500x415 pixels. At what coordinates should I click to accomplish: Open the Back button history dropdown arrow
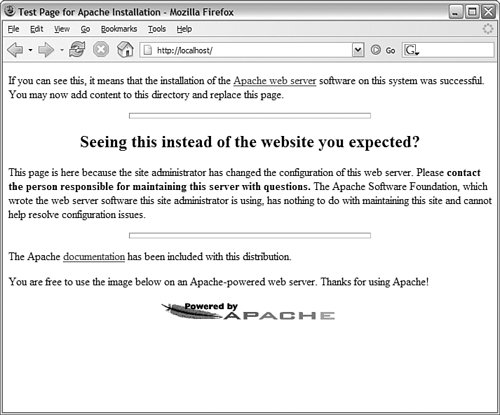pyautogui.click(x=30, y=50)
